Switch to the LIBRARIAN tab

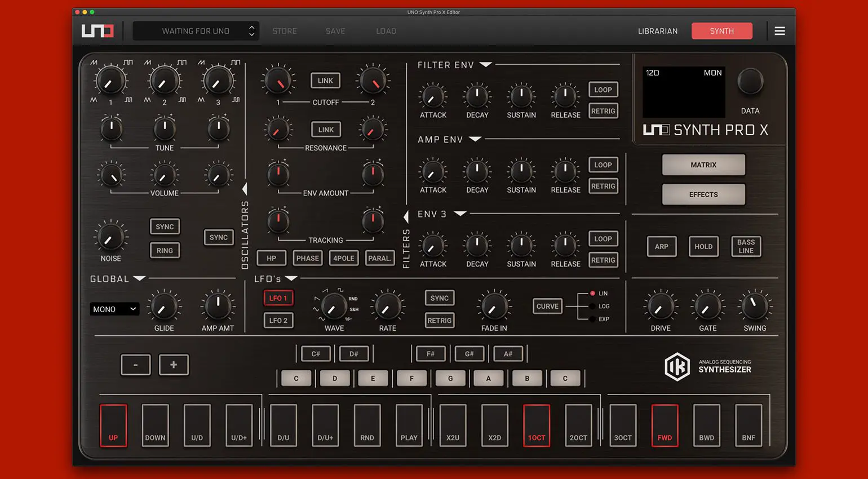pos(658,31)
